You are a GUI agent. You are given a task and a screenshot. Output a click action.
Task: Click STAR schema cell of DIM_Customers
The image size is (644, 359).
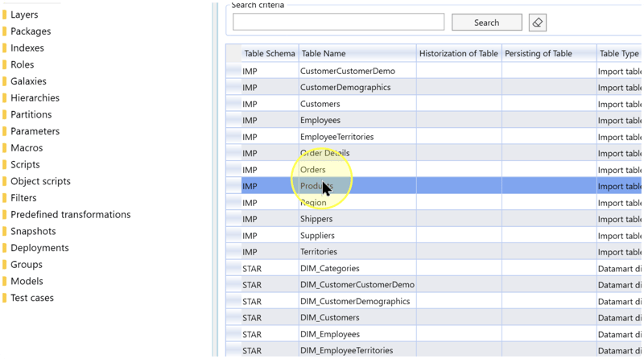click(x=270, y=317)
